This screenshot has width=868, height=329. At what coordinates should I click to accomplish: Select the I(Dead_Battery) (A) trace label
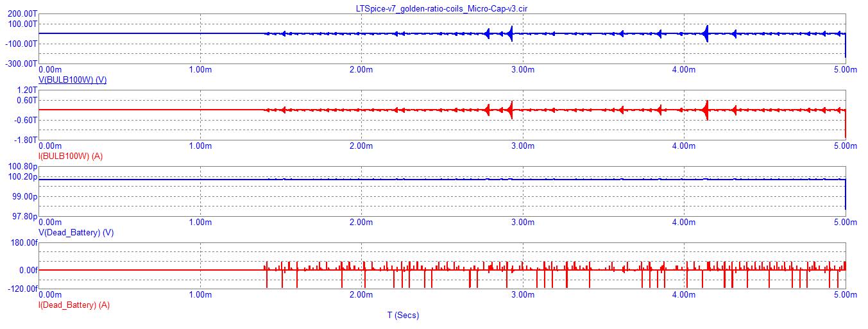(x=74, y=305)
